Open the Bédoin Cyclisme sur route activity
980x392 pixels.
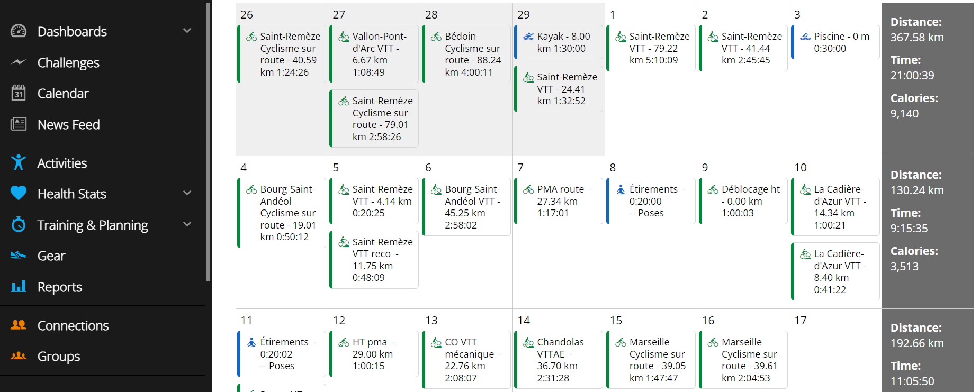472,54
